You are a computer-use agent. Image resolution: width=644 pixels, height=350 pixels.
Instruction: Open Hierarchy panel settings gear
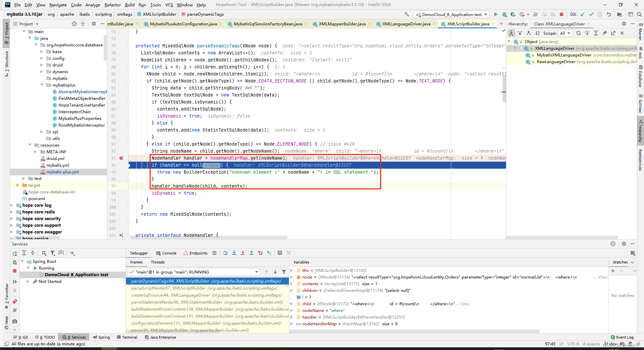[624, 24]
